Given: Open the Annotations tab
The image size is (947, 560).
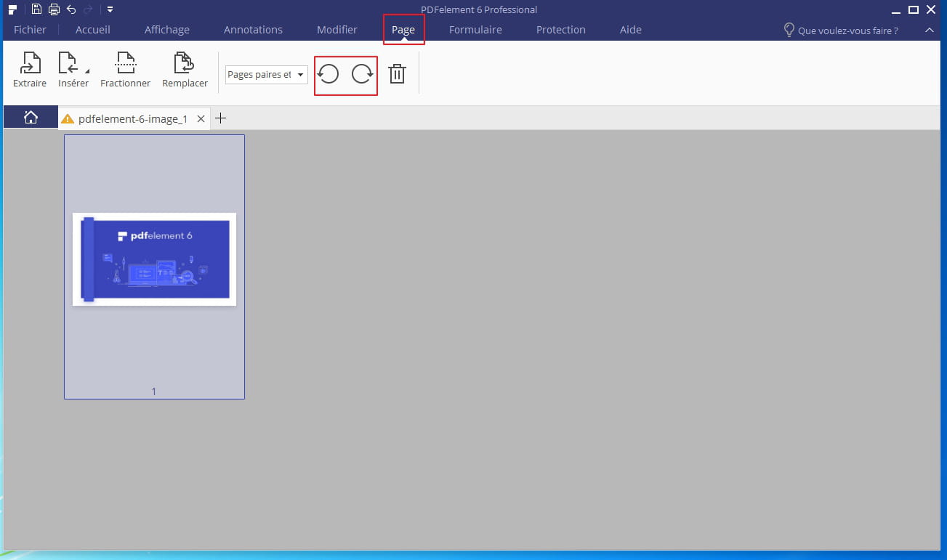Looking at the screenshot, I should click(x=253, y=30).
